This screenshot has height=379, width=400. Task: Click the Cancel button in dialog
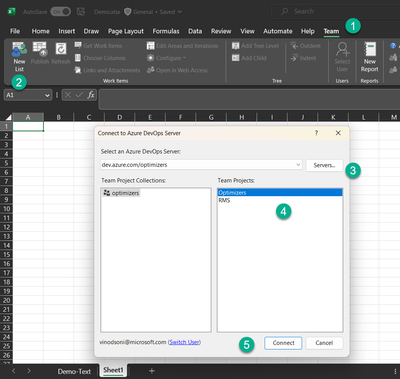(x=324, y=343)
